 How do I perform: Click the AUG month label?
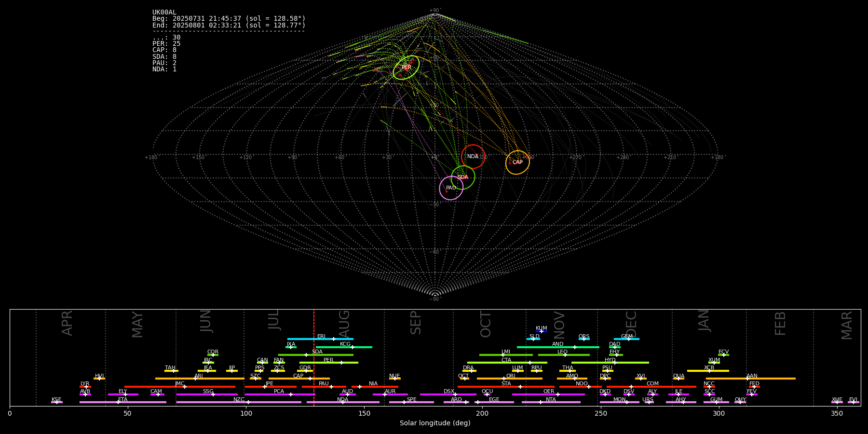click(344, 324)
